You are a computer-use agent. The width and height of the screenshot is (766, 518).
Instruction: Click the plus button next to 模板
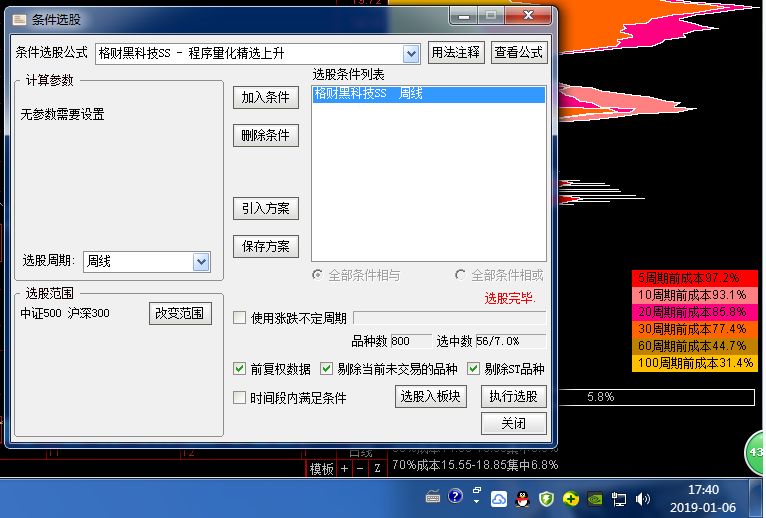coord(344,469)
